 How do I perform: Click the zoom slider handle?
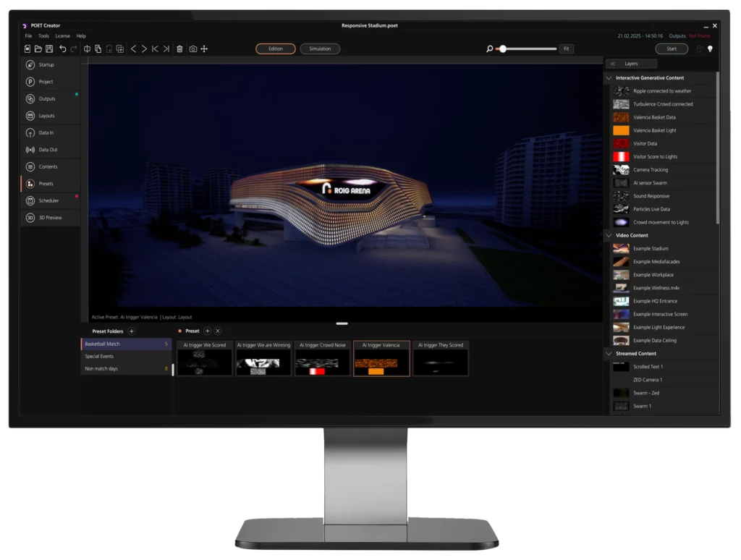tap(503, 49)
